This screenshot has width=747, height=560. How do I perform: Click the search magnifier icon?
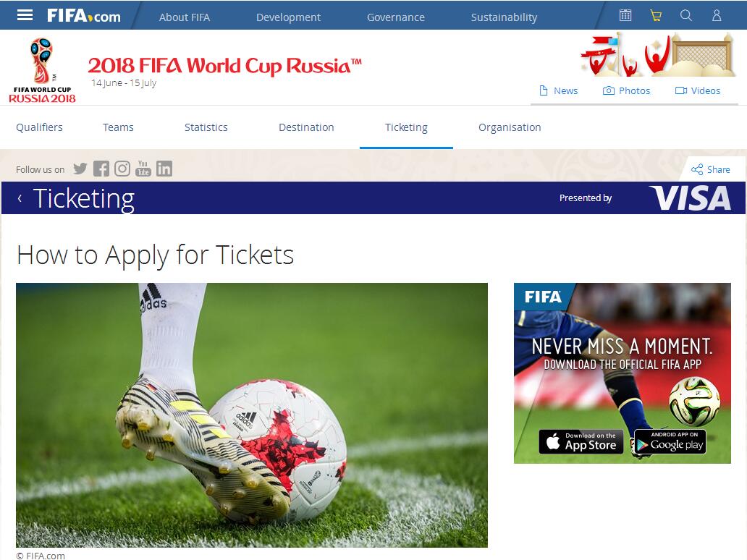coord(686,15)
